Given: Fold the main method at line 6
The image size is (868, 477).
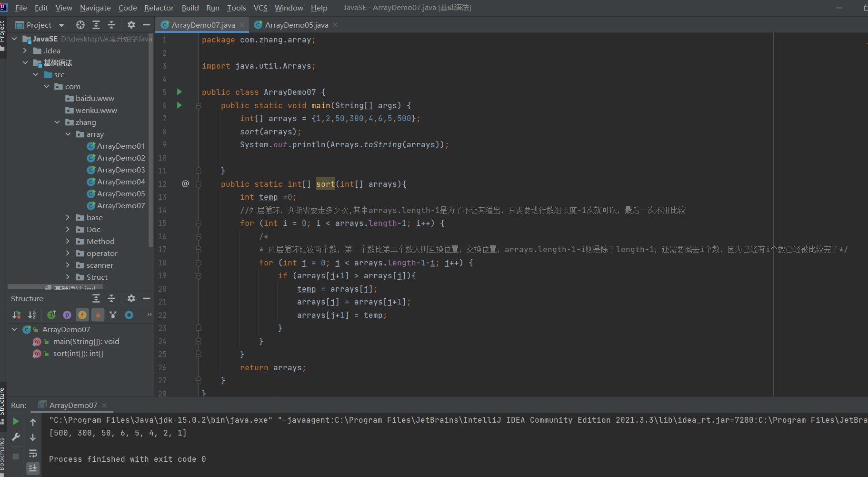Looking at the screenshot, I should pos(199,106).
